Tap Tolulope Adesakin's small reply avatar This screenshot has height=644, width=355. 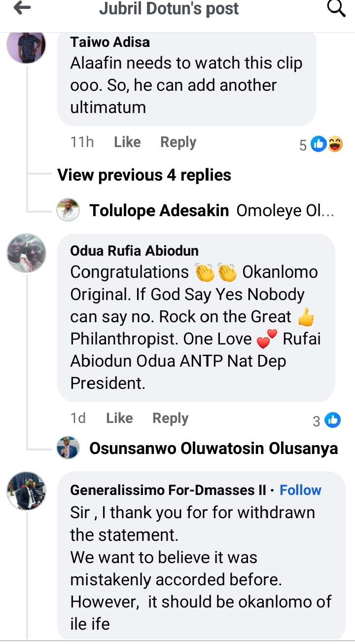click(x=68, y=211)
